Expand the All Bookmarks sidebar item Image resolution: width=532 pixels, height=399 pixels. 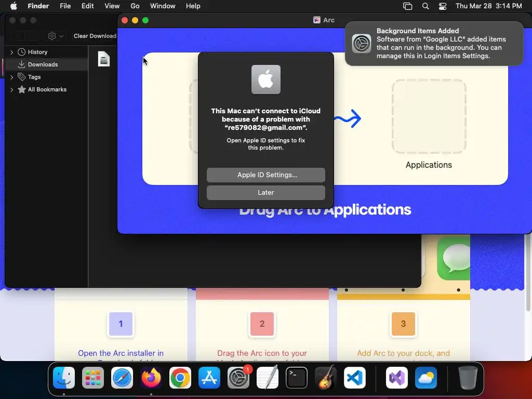pyautogui.click(x=11, y=89)
